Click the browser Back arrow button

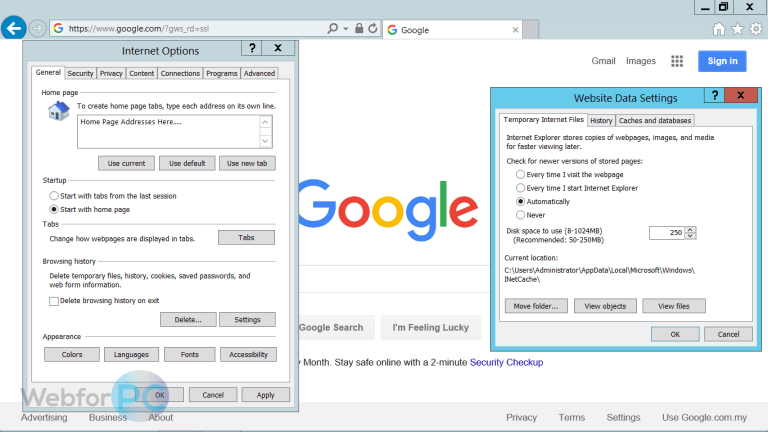[x=14, y=28]
